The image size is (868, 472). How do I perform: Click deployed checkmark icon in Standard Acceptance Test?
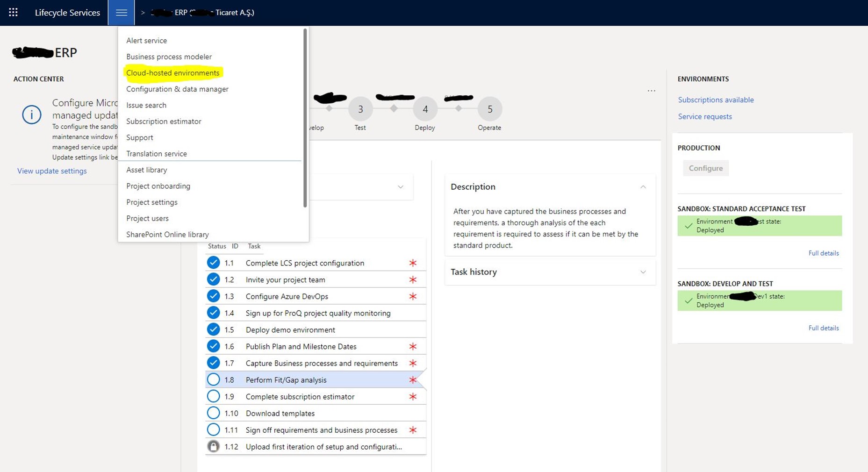(688, 226)
